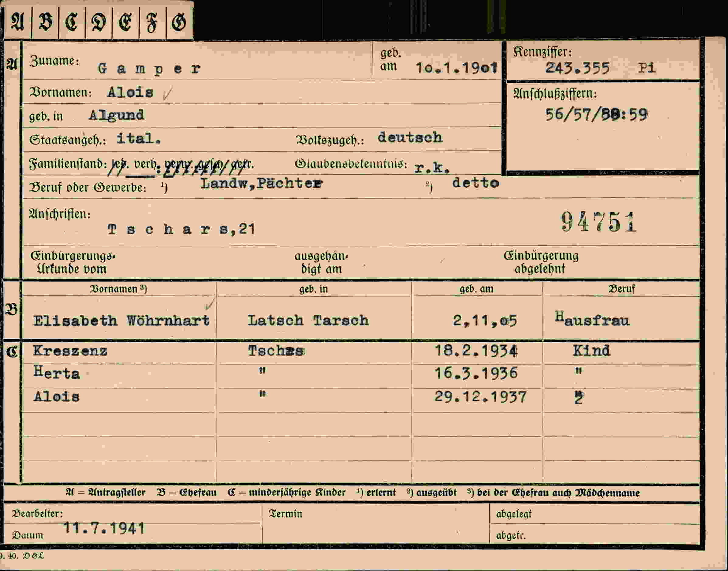Click the 'Anschriften:' label

60,214
